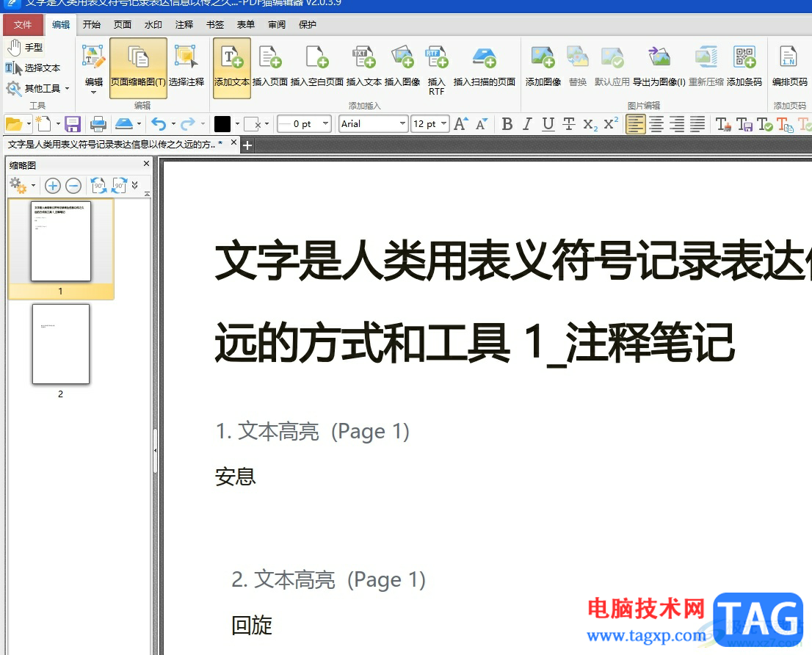The width and height of the screenshot is (812, 655).
Task: Select the Hand tool
Action: pos(26,47)
